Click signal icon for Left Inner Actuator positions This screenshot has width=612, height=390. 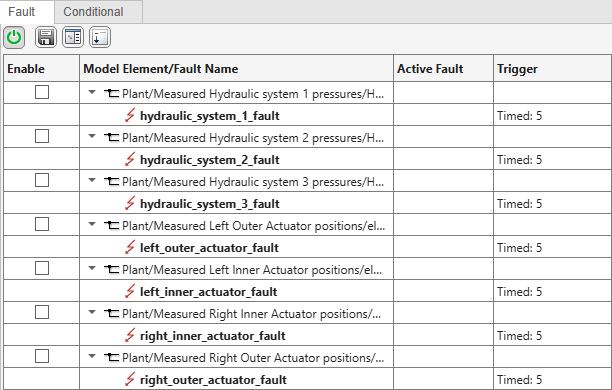pos(112,269)
